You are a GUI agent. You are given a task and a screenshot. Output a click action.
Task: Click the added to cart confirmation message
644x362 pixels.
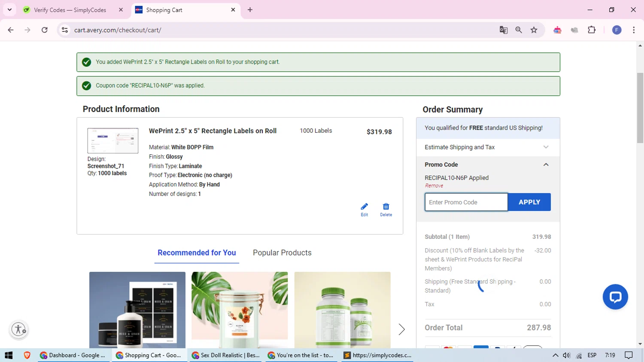point(318,62)
